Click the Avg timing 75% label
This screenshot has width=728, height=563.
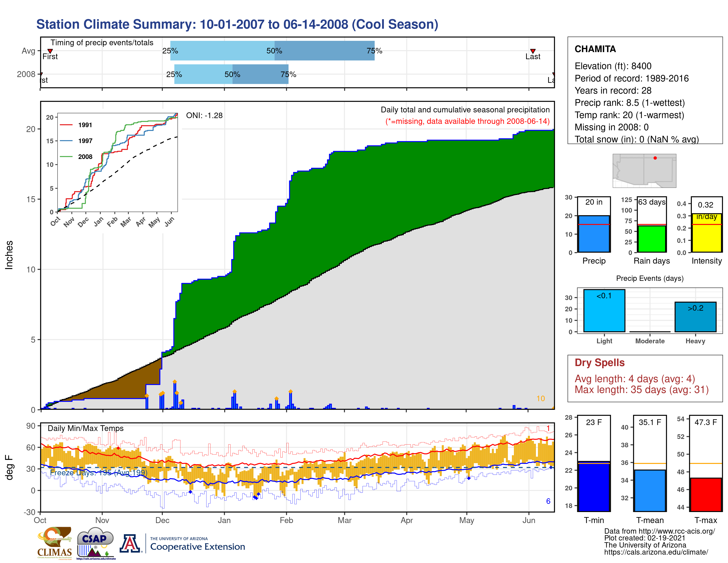[374, 51]
